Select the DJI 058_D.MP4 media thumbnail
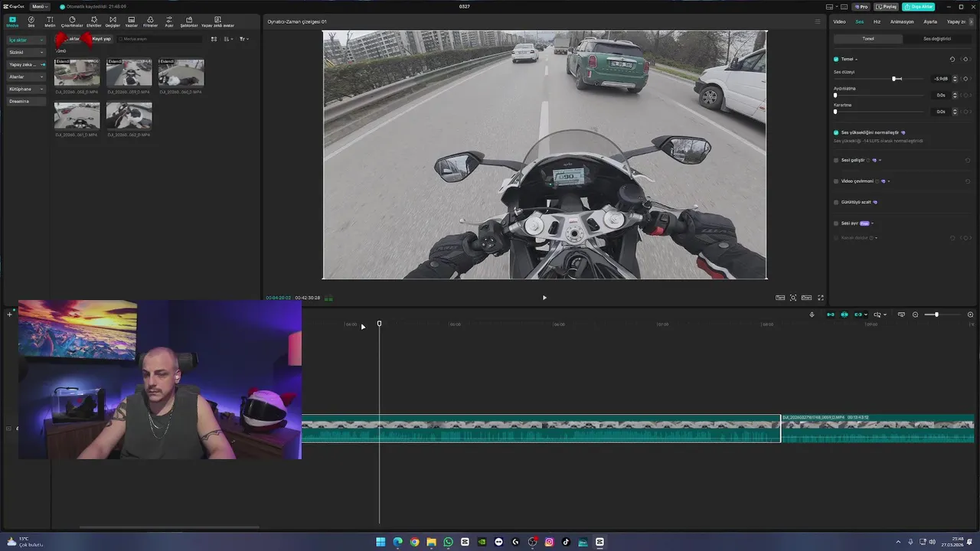Screen dimensions: 980x551 pyautogui.click(x=77, y=73)
